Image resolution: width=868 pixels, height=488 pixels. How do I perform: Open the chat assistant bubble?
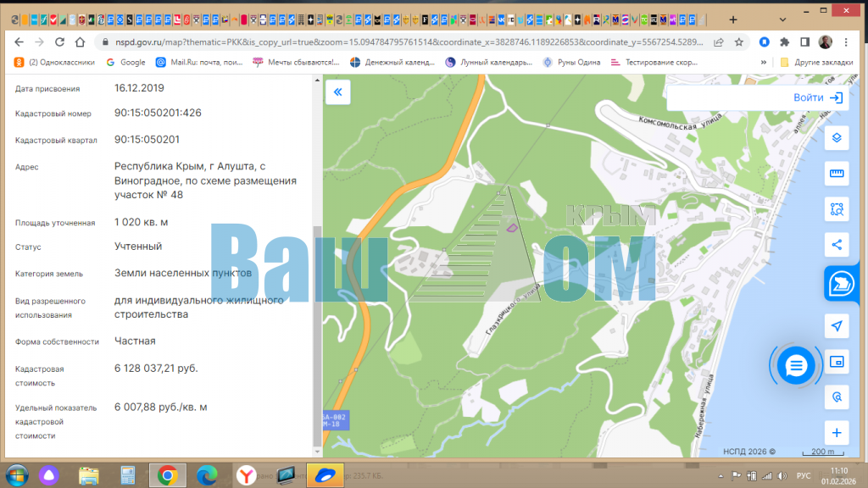[796, 366]
